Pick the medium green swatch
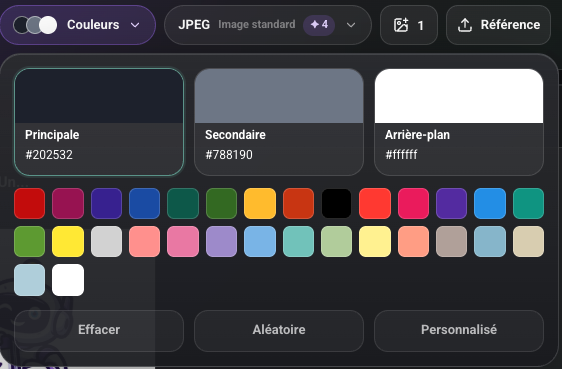The image size is (562, 369). [30, 241]
